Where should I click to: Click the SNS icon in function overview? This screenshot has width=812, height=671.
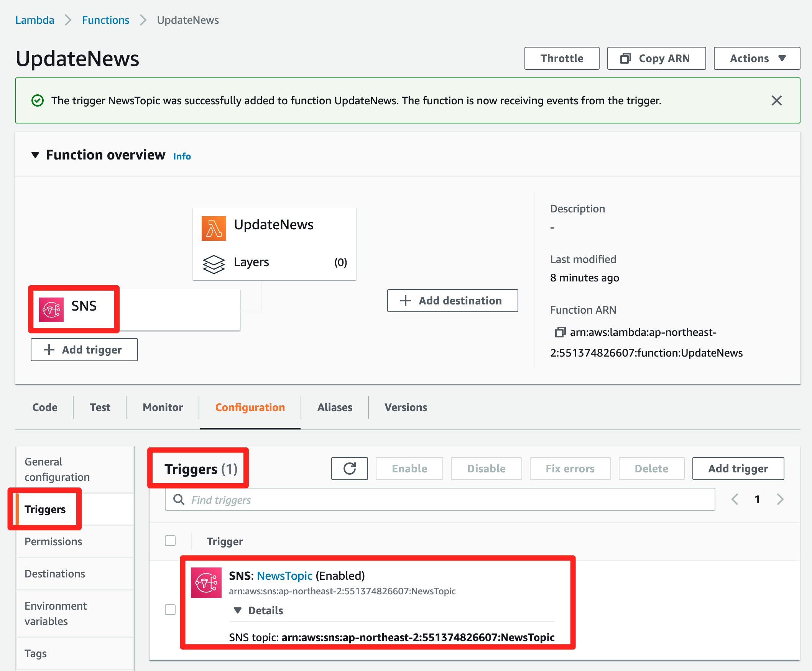click(x=51, y=309)
